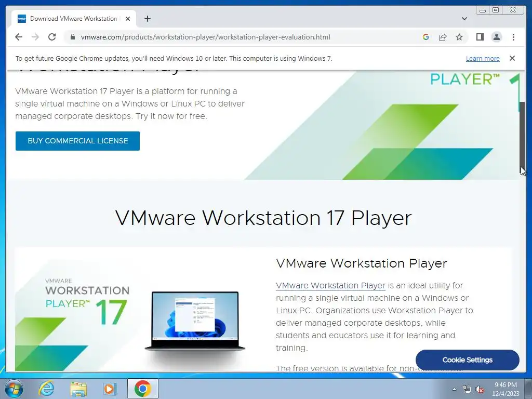The height and width of the screenshot is (399, 532).
Task: Dismiss the Chrome update notification bar
Action: coord(512,58)
